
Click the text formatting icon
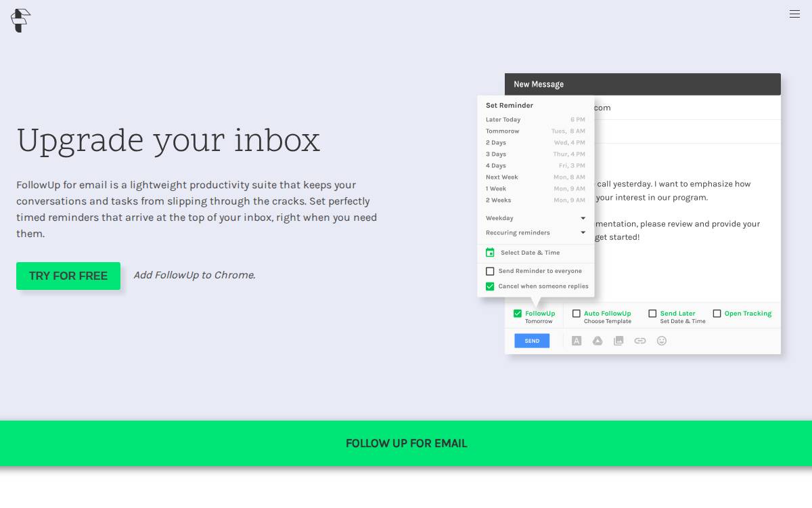point(577,341)
